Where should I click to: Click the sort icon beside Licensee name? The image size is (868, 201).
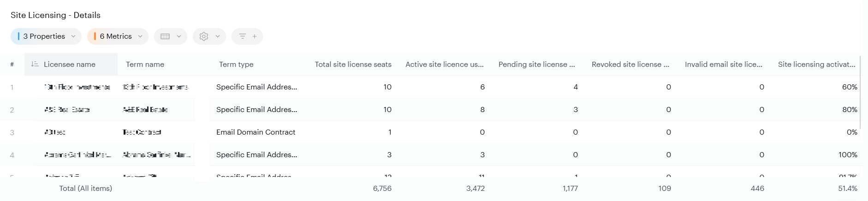35,64
